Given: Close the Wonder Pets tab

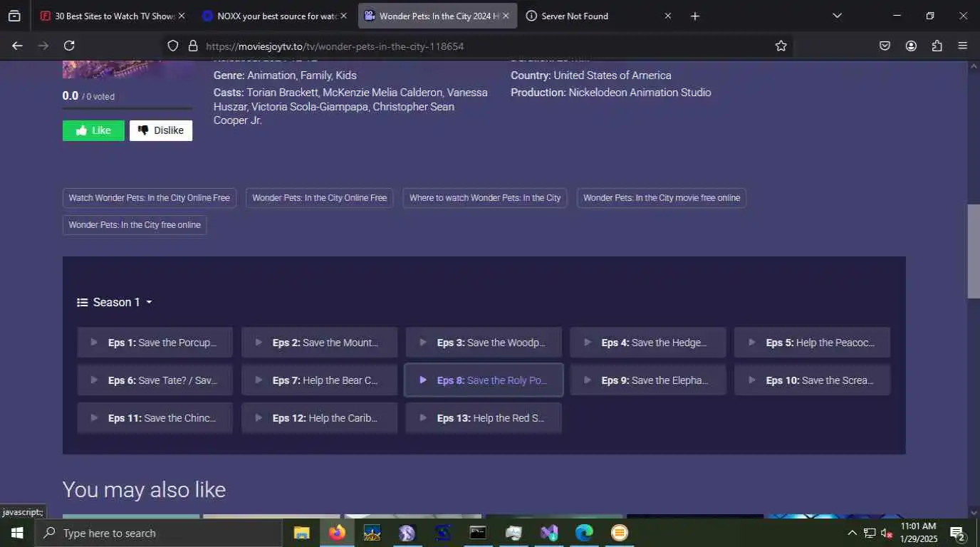Looking at the screenshot, I should coord(506,16).
